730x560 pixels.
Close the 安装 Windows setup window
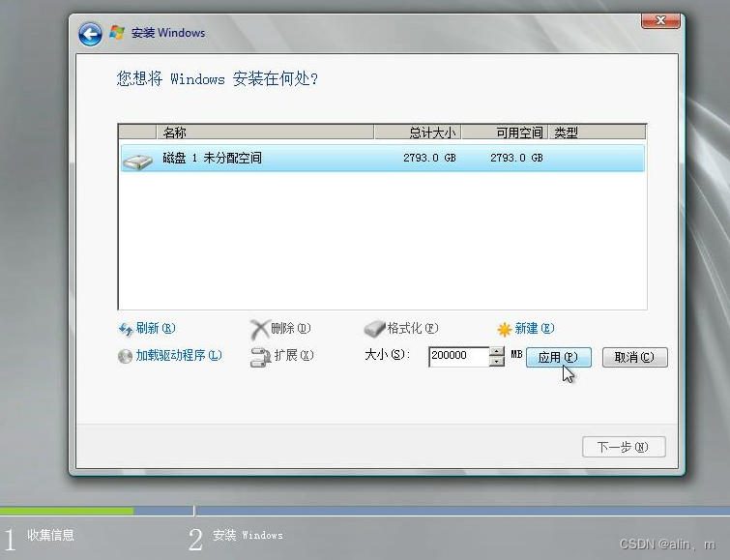[x=660, y=20]
